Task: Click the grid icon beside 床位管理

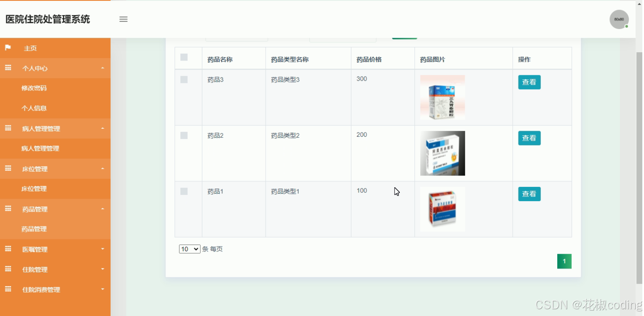Action: click(x=8, y=169)
